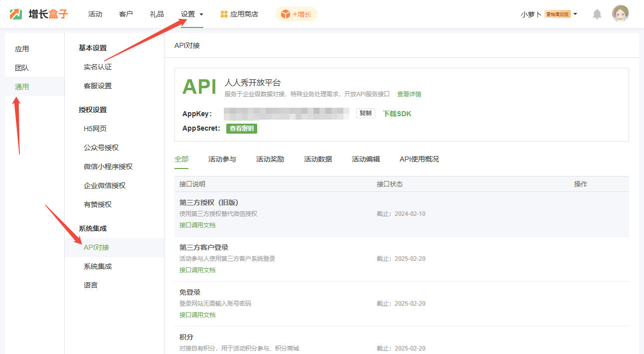Click the 营销高级版 badge
The image size is (644, 354).
557,14
